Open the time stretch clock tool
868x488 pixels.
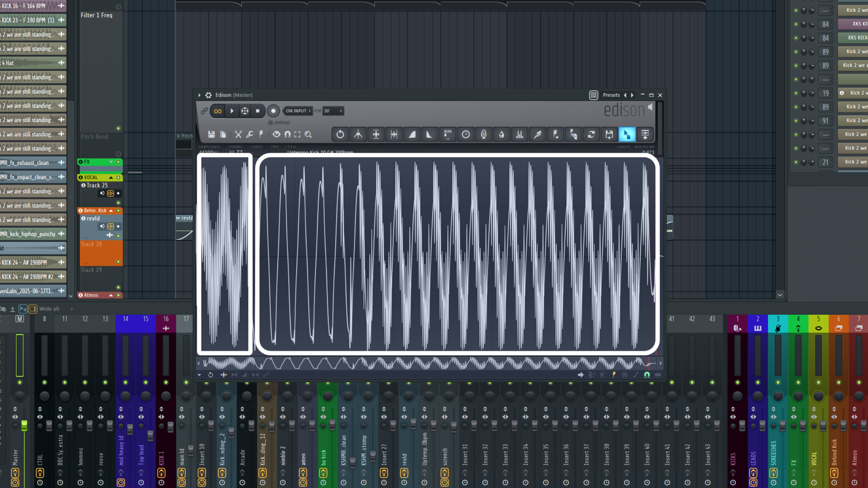click(466, 134)
